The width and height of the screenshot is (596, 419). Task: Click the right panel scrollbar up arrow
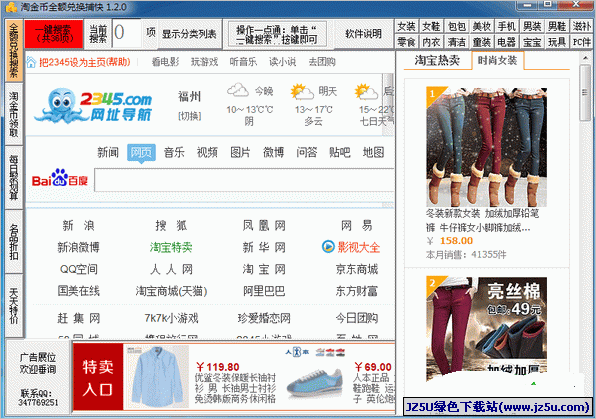click(x=585, y=58)
